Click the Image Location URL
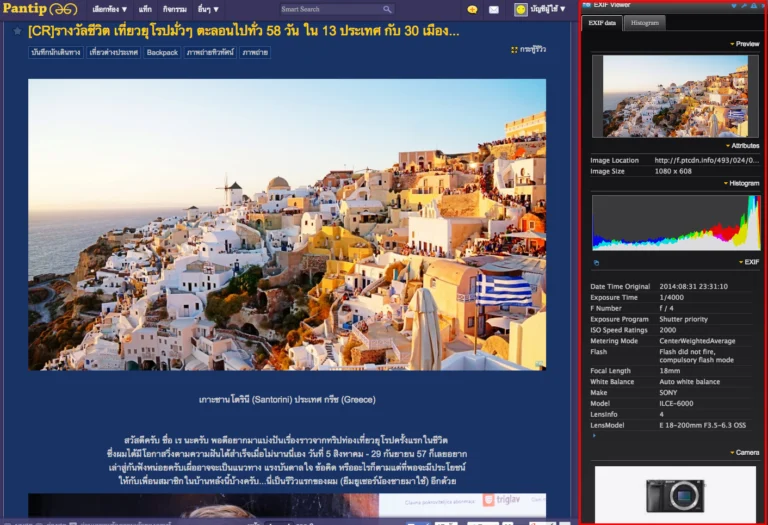The width and height of the screenshot is (768, 525). pyautogui.click(x=706, y=160)
